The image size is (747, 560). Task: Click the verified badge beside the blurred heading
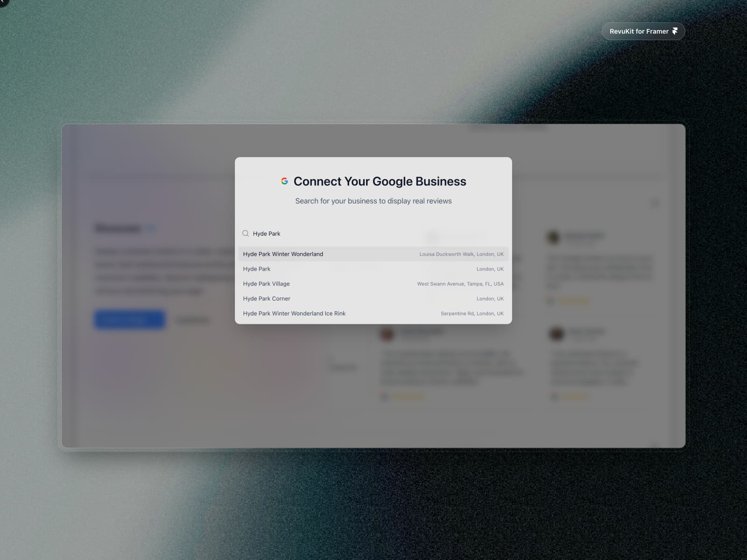coord(151,228)
